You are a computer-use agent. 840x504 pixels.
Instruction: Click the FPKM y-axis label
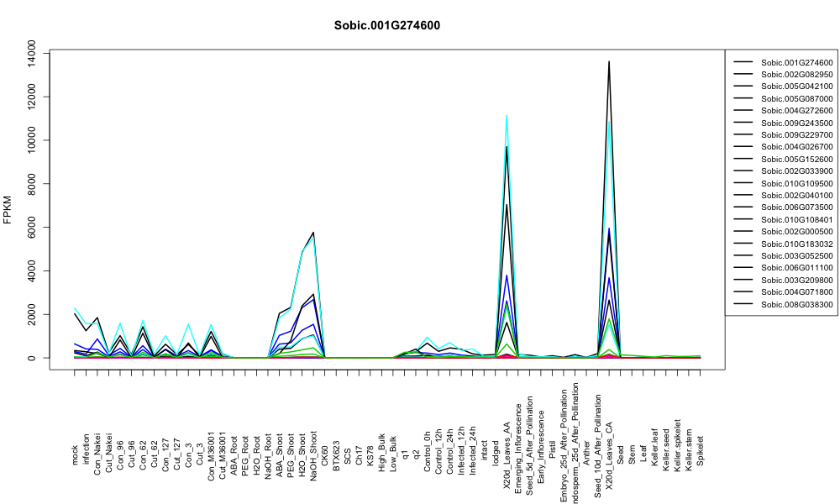click(x=8, y=209)
